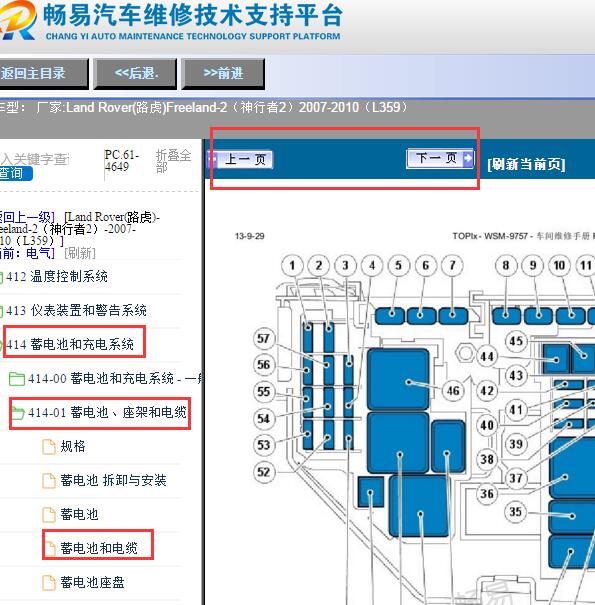Open the 蓄电池和电缆 document
This screenshot has width=595, height=605.
pyautogui.click(x=99, y=549)
